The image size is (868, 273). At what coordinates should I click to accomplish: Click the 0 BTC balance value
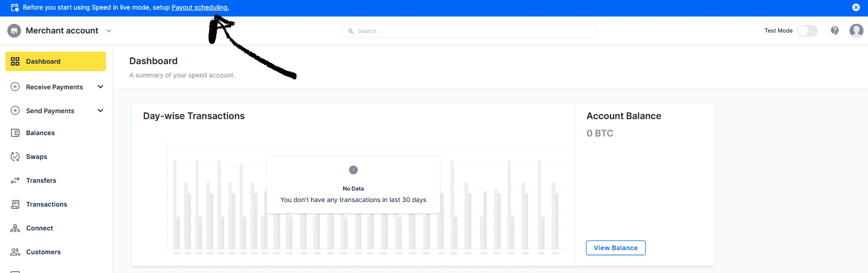600,133
